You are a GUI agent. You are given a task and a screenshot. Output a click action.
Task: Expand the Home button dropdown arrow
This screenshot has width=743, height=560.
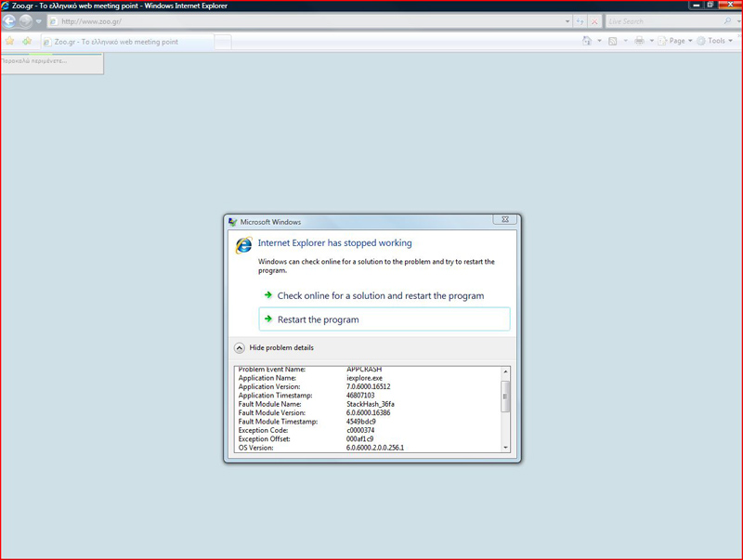pos(599,41)
